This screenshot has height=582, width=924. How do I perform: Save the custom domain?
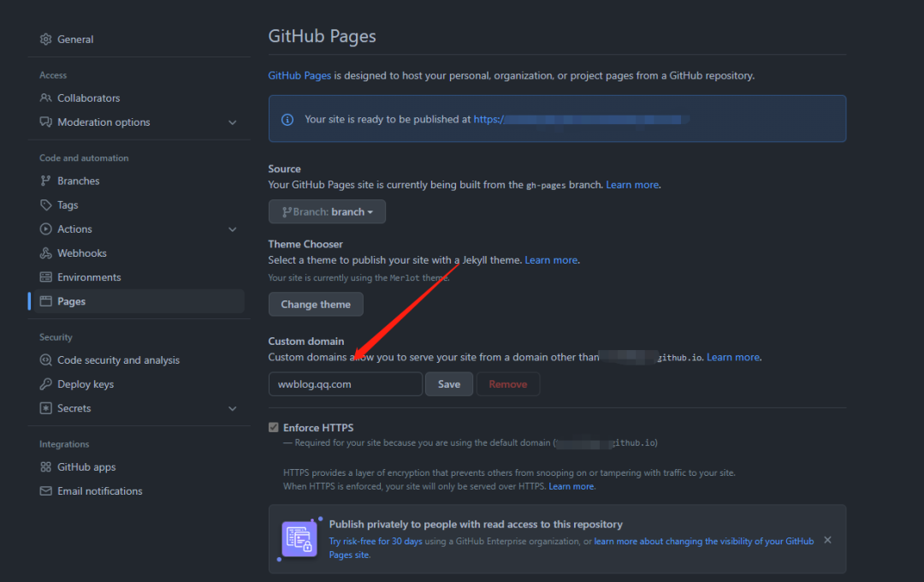coord(449,384)
